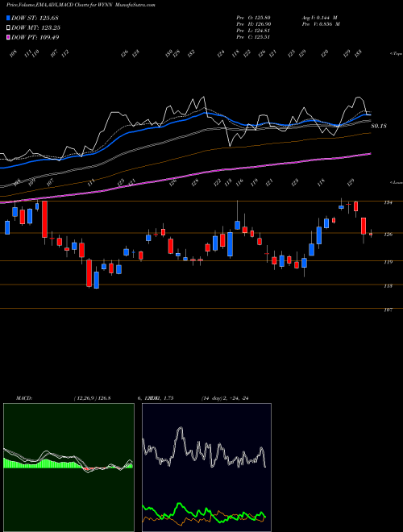
Task: Click the '(12,26,9) 126.8' MACD parameters
Action: pos(92,398)
